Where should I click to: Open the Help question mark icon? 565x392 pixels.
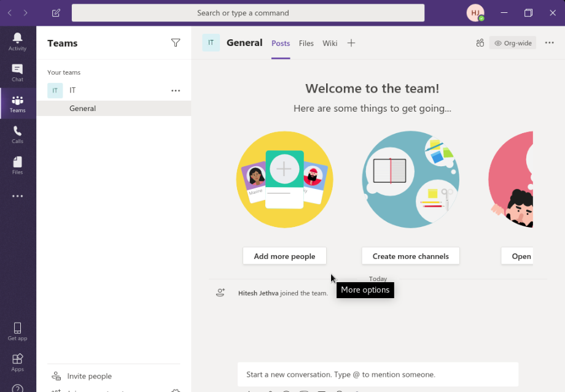17,388
